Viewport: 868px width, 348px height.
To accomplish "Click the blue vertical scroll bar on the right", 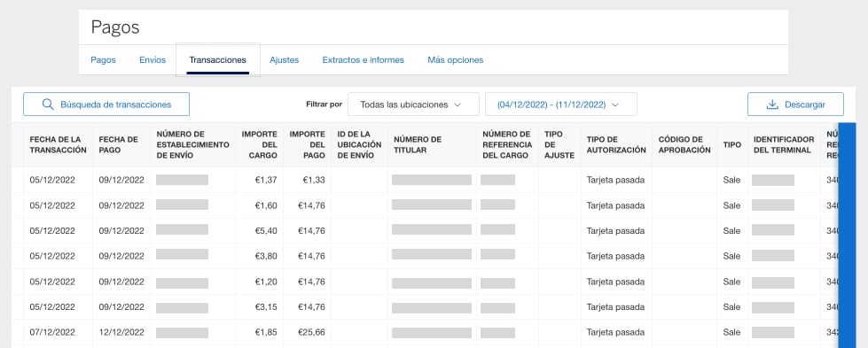I will 847,236.
